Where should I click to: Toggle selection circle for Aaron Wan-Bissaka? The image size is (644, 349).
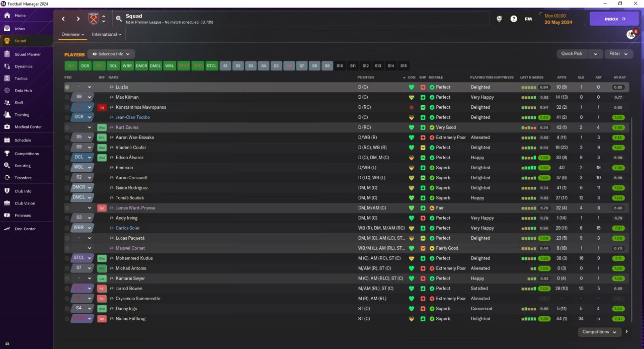(x=67, y=137)
